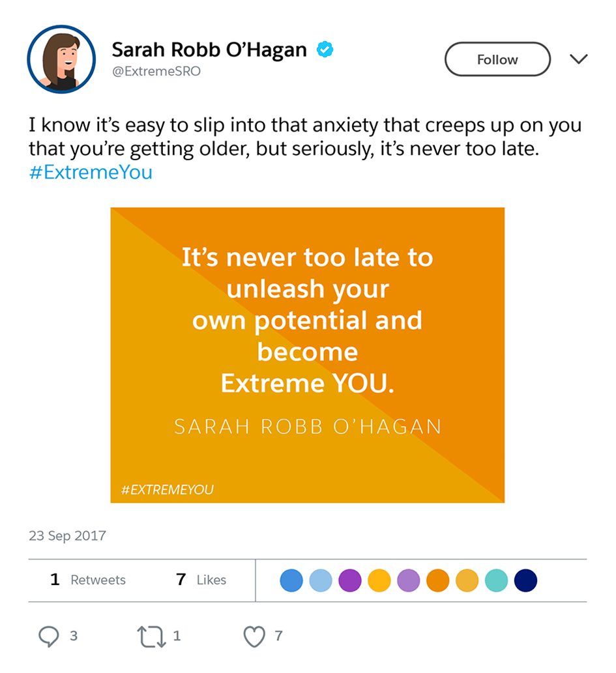Open the orange quote image
Viewport: 616px width, 673px height.
click(308, 355)
